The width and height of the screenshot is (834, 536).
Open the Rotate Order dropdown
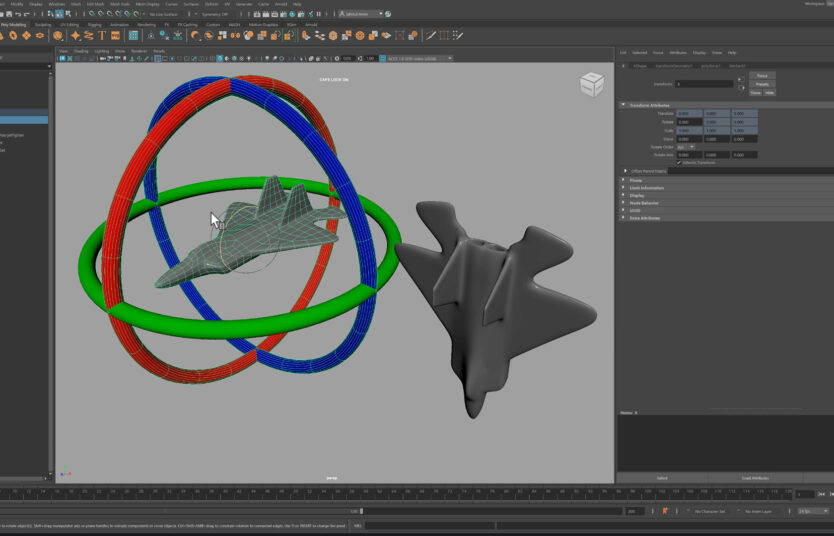click(x=686, y=147)
